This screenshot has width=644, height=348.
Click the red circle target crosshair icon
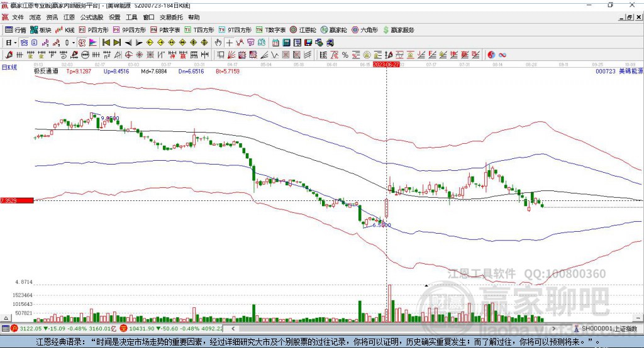[x=128, y=55]
